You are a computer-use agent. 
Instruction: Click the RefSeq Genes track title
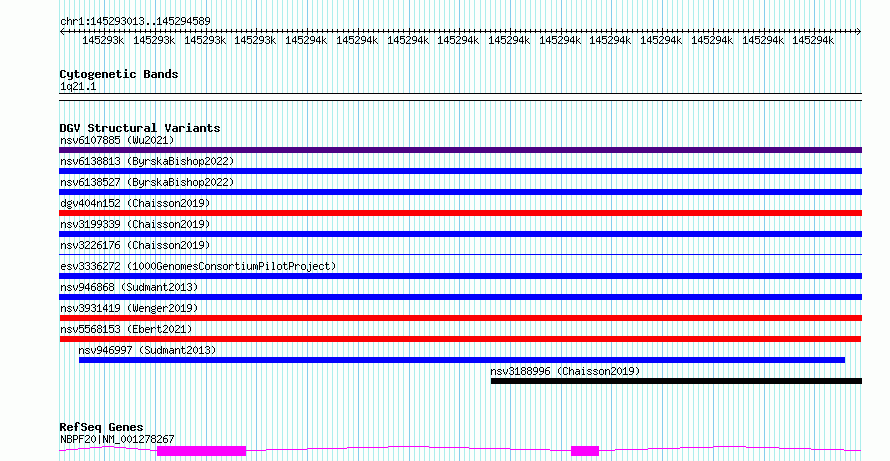pyautogui.click(x=101, y=427)
